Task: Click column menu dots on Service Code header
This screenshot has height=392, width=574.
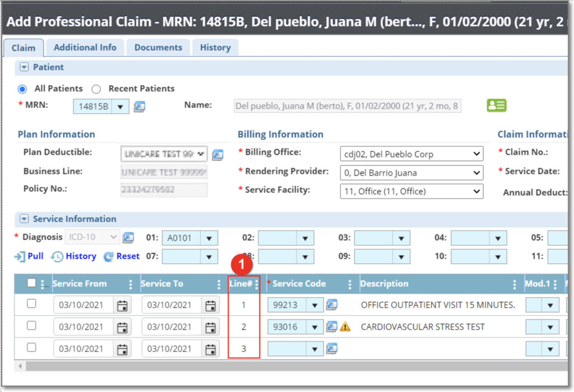Action: tap(350, 284)
